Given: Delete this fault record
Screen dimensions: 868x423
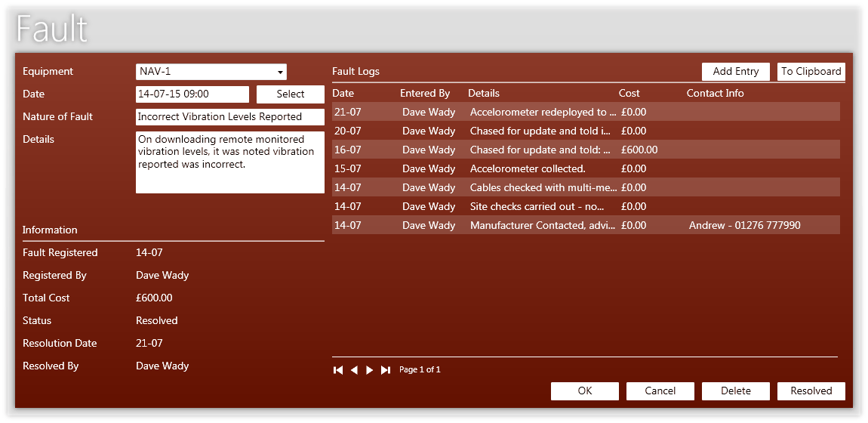Looking at the screenshot, I should point(735,391).
